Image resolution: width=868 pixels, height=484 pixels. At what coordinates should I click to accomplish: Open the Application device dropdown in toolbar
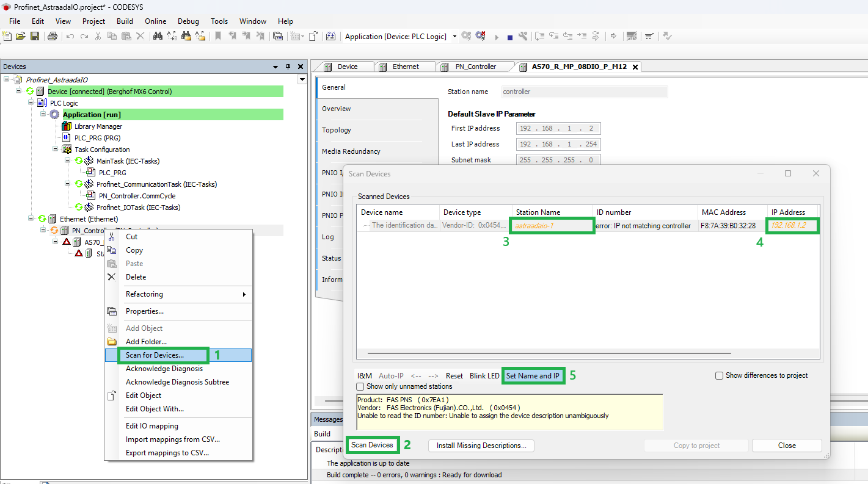tap(454, 37)
